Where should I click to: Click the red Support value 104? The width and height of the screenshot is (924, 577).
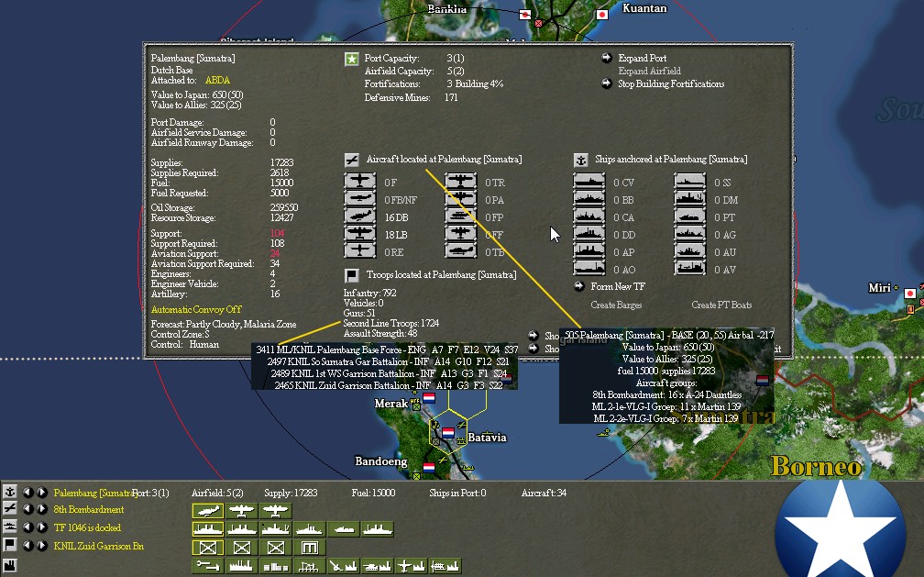[x=277, y=233]
